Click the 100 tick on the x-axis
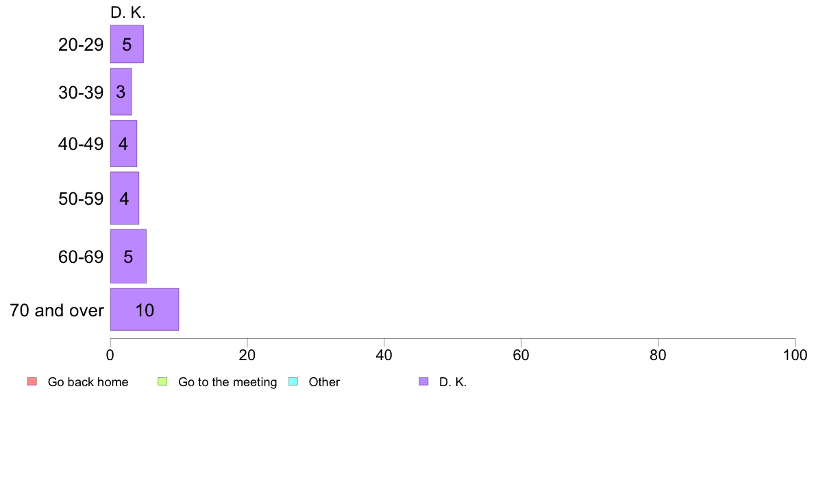The width and height of the screenshot is (814, 504). point(795,355)
